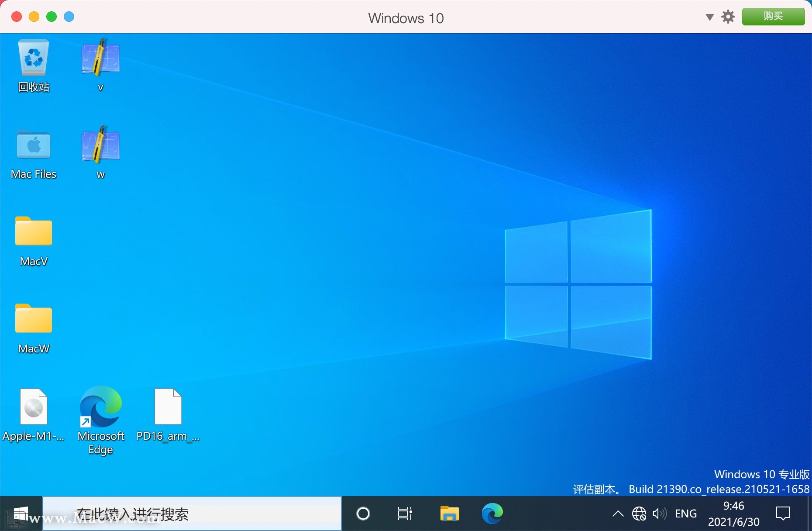Click the blue Coherence button in title bar

tap(69, 17)
